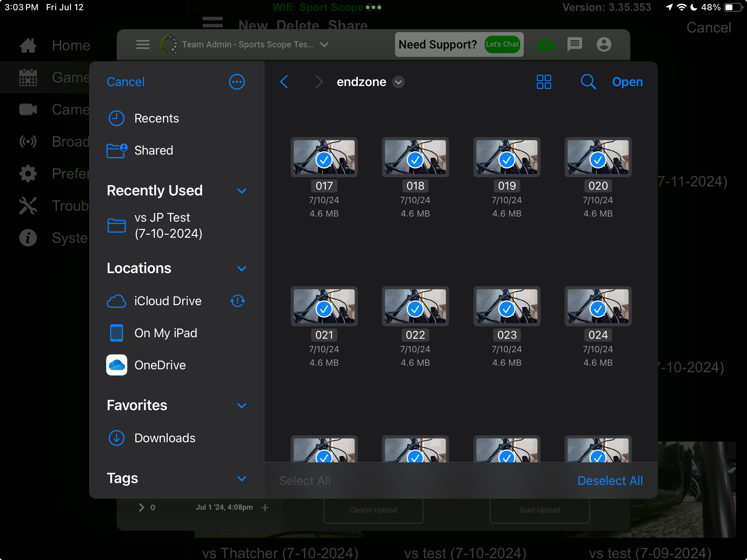Click New in background toolbar

click(x=253, y=25)
